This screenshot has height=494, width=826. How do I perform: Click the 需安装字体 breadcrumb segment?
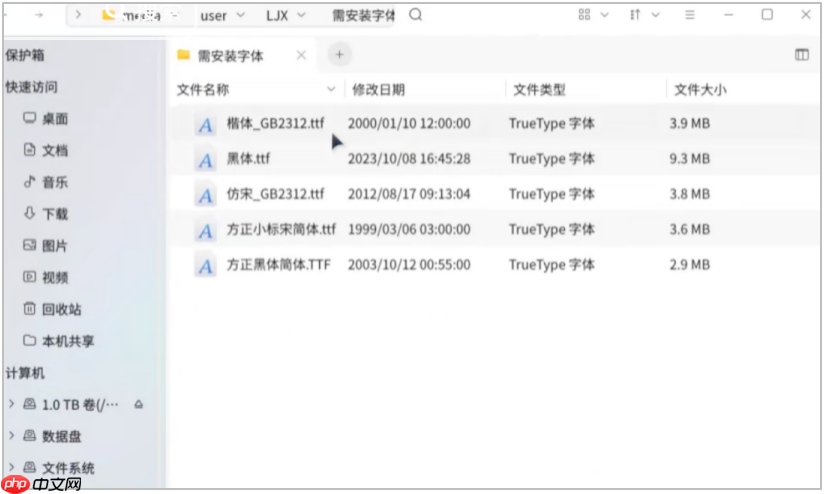[x=363, y=15]
